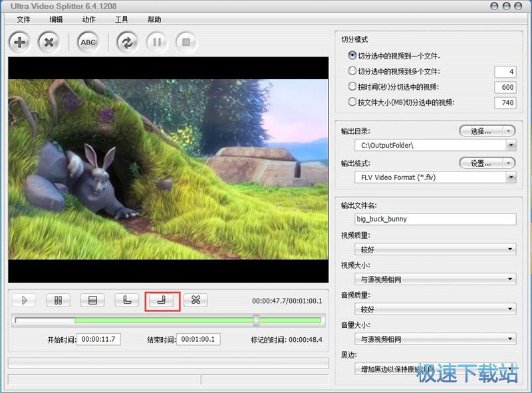This screenshot has height=393, width=532.
Task: Pause the video preview playback
Action: pyautogui.click(x=58, y=300)
